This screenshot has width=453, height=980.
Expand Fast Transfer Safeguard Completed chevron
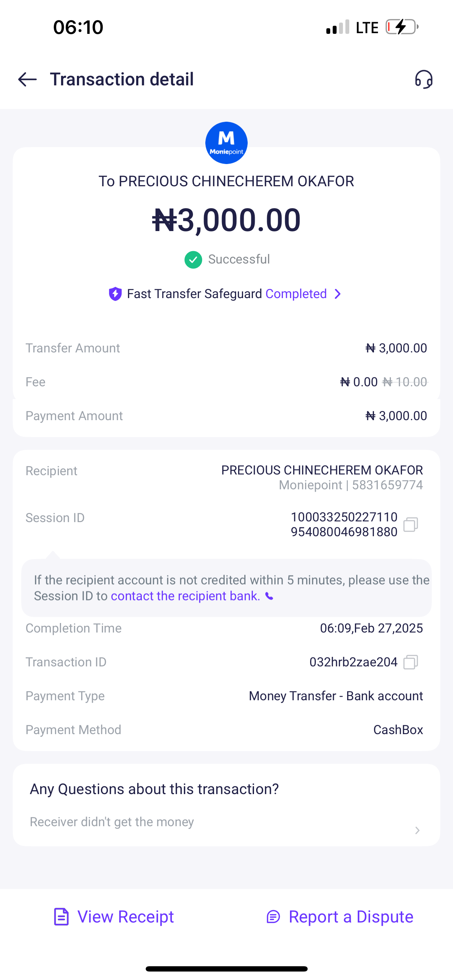pyautogui.click(x=337, y=294)
